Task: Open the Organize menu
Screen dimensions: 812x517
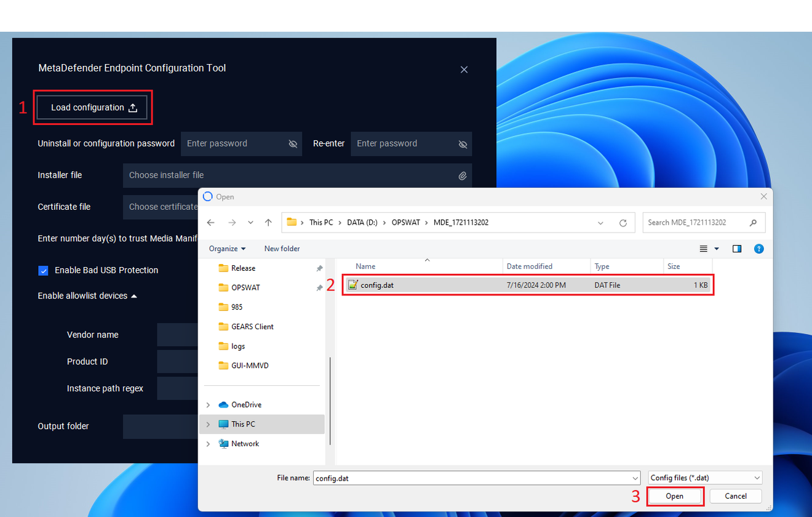Action: [227, 249]
